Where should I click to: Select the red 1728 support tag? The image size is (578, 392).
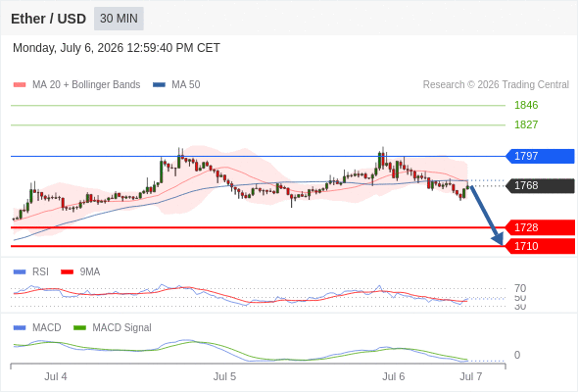(540, 227)
